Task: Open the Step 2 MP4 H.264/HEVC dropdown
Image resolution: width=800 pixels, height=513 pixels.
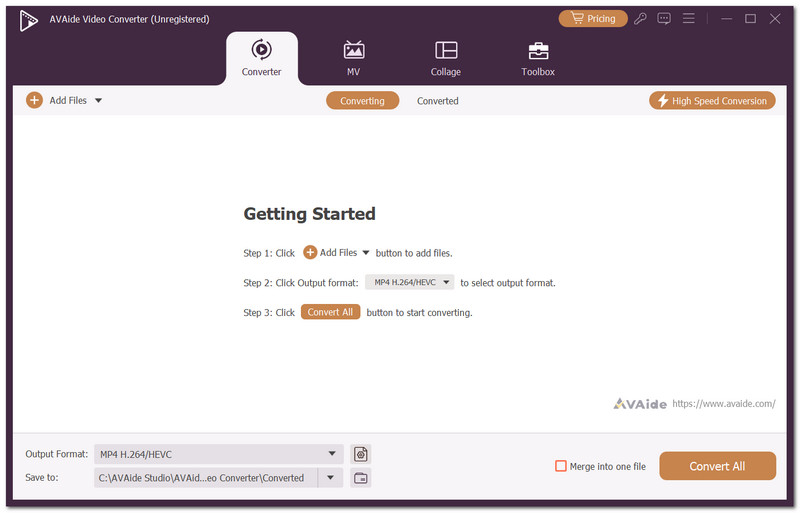Action: 409,282
